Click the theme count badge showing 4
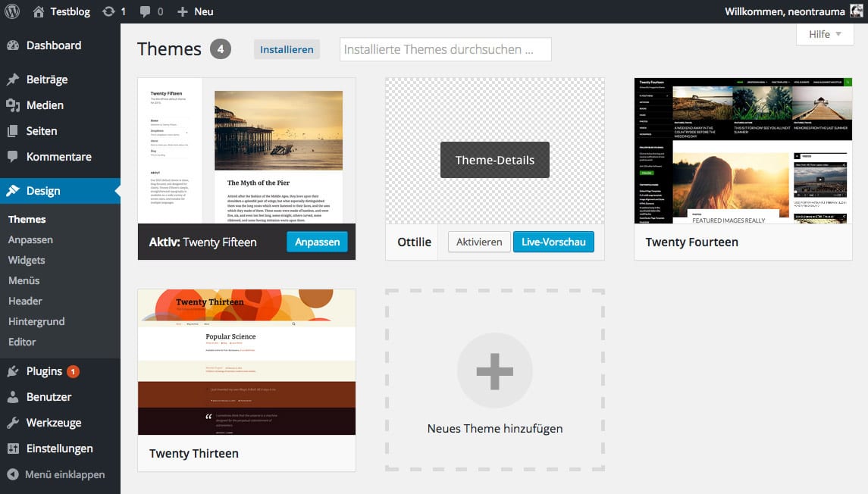Image resolution: width=868 pixels, height=494 pixels. point(221,49)
